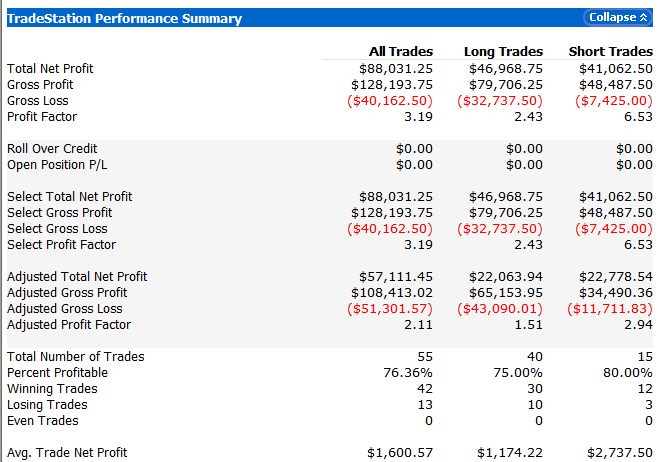Click the Gross Loss row label
The height and width of the screenshot is (462, 663).
point(39,101)
